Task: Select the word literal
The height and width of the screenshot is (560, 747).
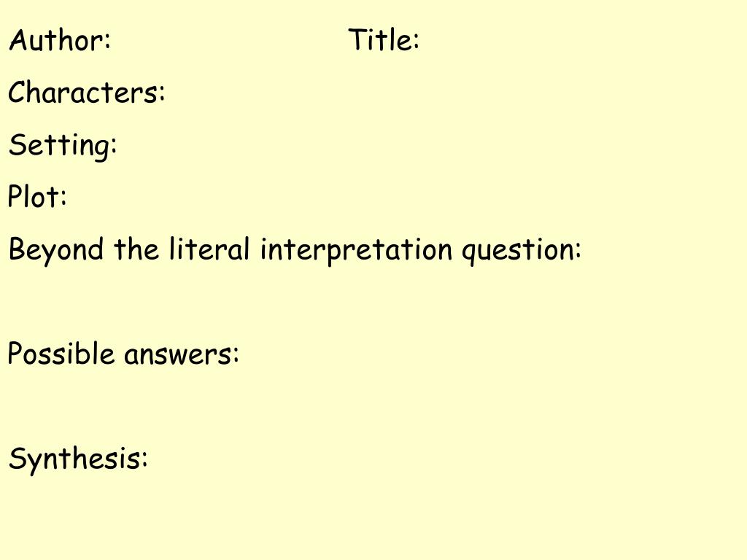Action: pos(209,249)
